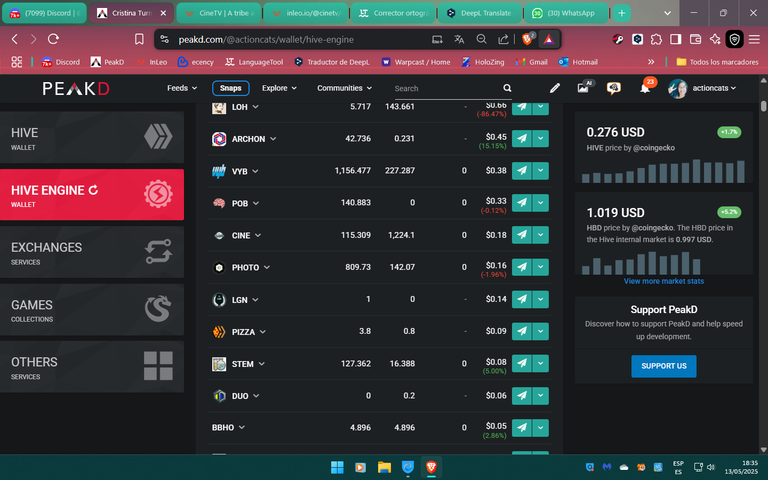768x480 pixels.
Task: Open View more market stats link
Action: (x=664, y=281)
